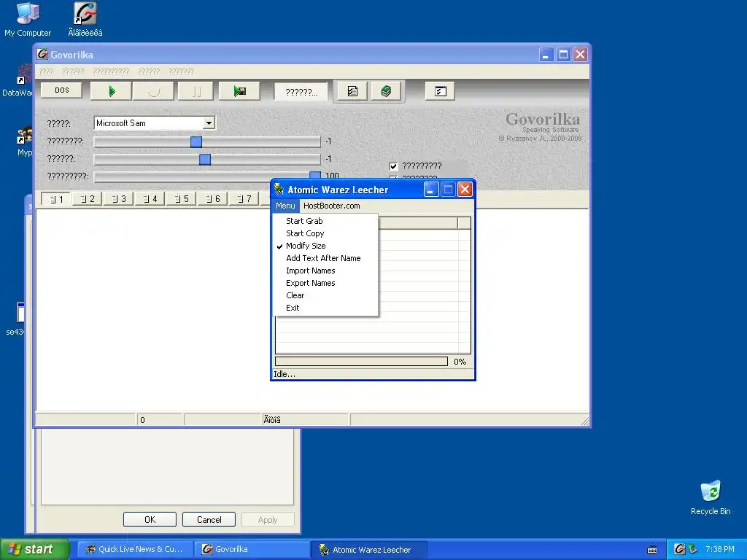Select Start Grab from the menu
This screenshot has height=560, width=747.
click(x=325, y=221)
